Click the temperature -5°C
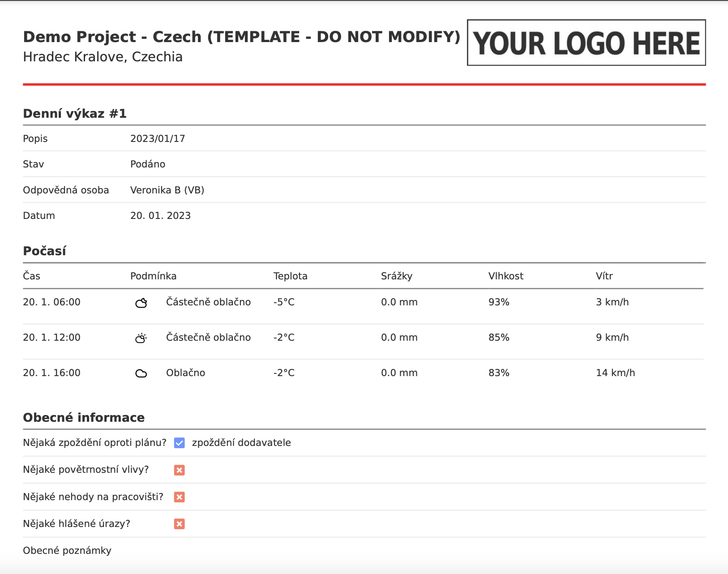 click(x=284, y=302)
